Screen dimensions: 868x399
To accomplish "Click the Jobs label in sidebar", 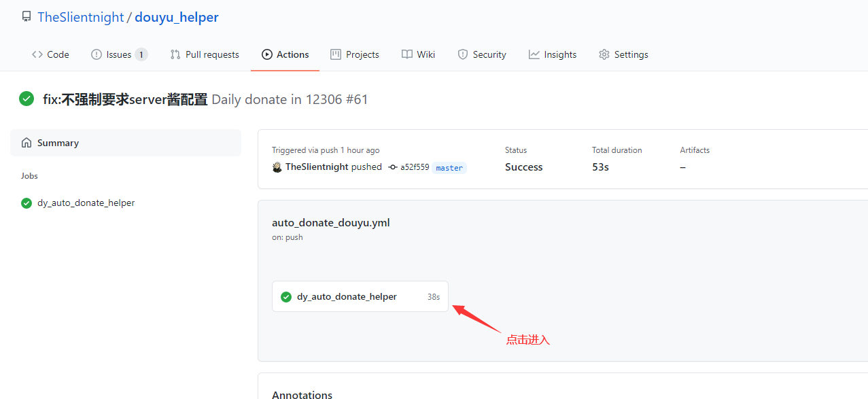I will tap(29, 176).
